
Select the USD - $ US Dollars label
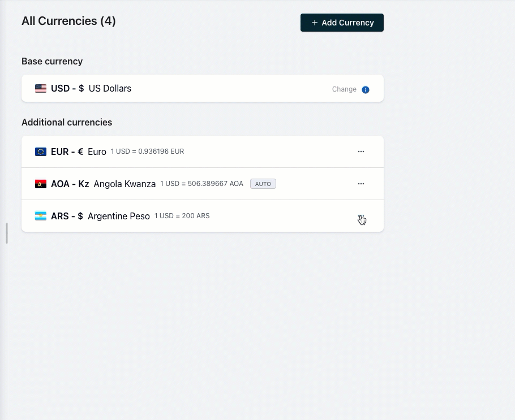91,89
